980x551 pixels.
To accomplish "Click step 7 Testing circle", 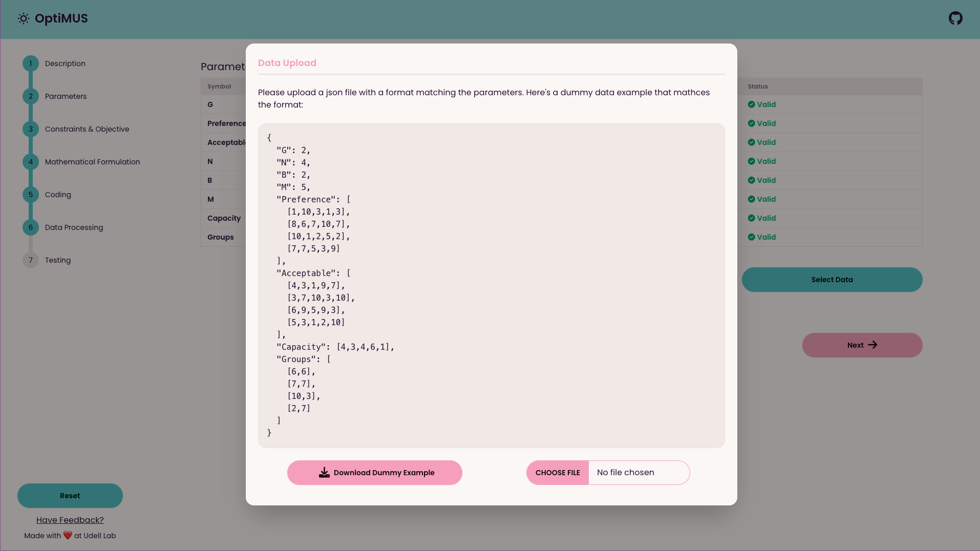I will [31, 260].
